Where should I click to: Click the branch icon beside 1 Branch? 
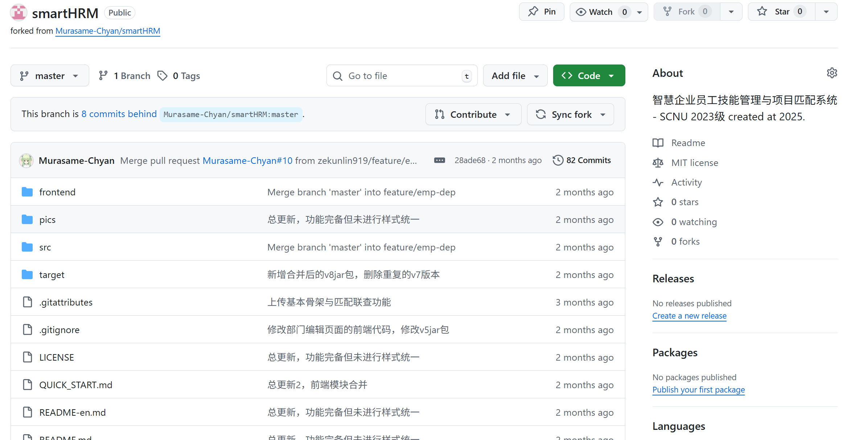coord(103,75)
